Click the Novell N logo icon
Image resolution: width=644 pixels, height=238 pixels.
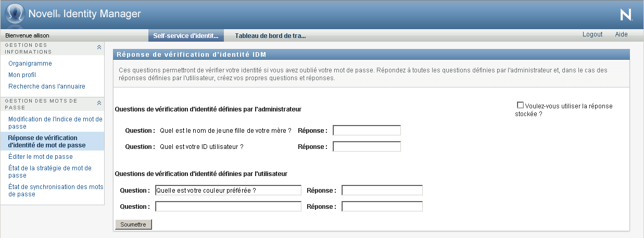(x=625, y=15)
